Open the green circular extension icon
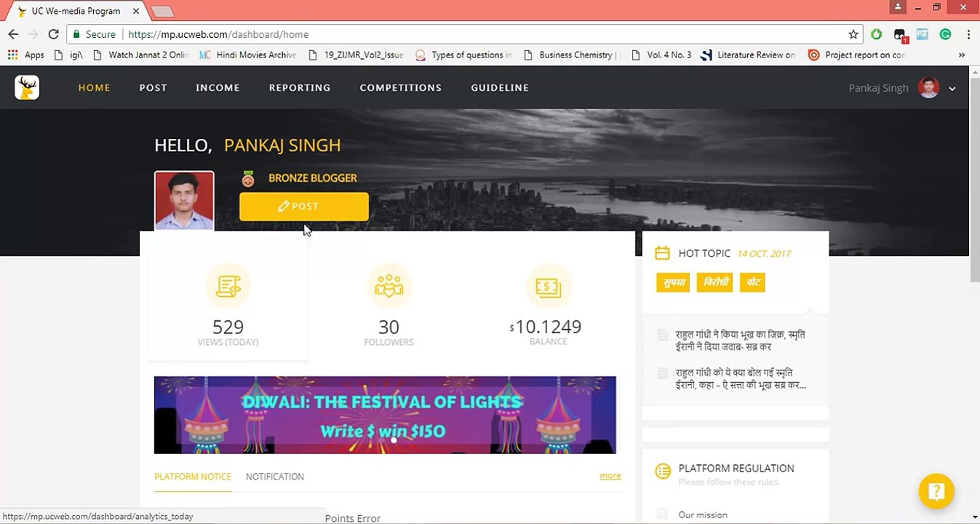The image size is (980, 524). tap(876, 34)
